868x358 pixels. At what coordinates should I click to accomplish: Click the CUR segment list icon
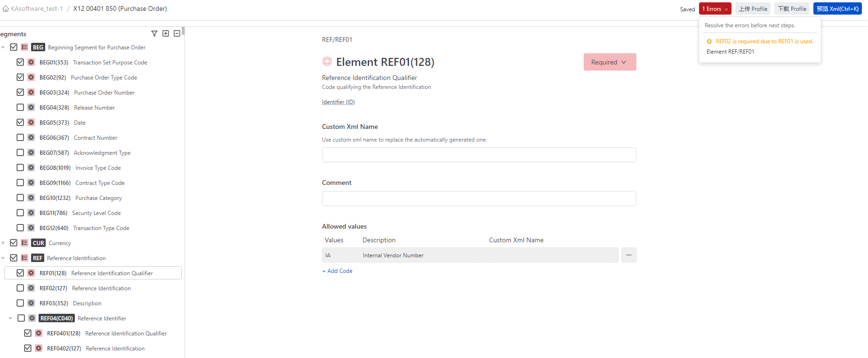click(24, 243)
